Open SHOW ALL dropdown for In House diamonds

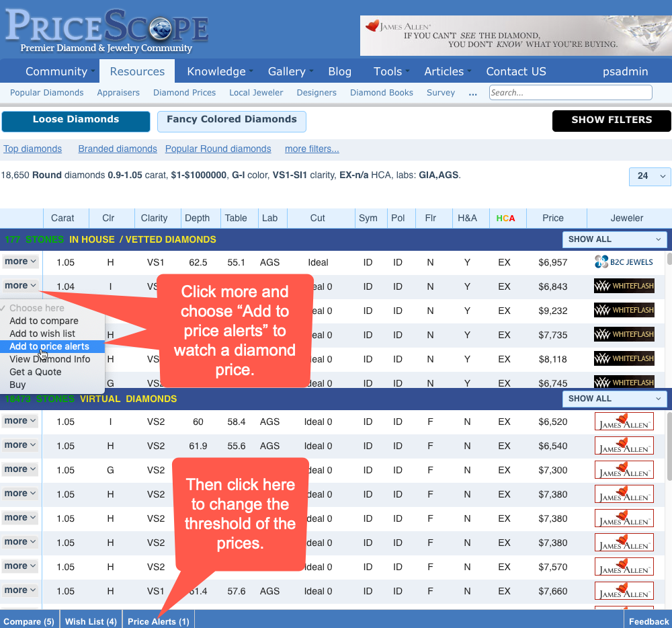pyautogui.click(x=615, y=239)
